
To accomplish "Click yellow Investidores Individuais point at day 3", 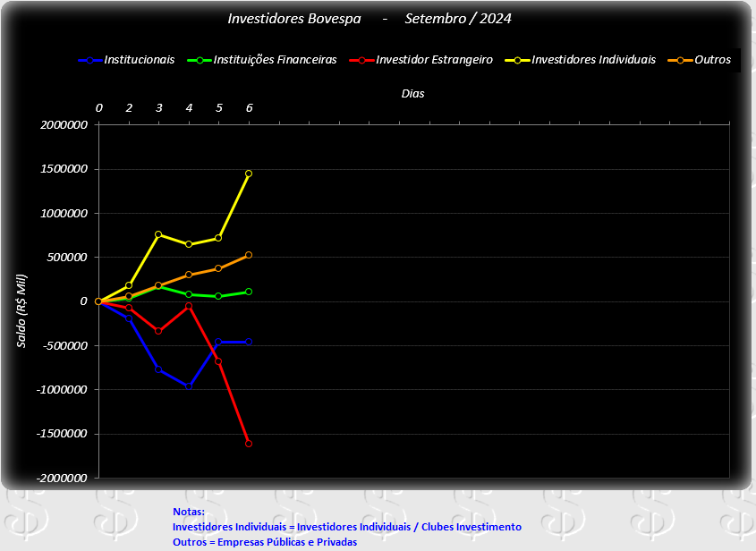I will point(158,234).
